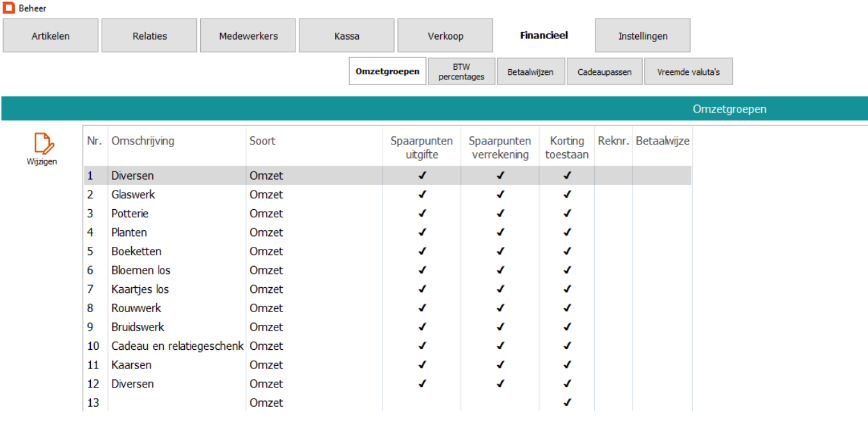868x440 pixels.
Task: Toggle Spaarpunten uitgifte check for Glaswerk
Action: (422, 194)
